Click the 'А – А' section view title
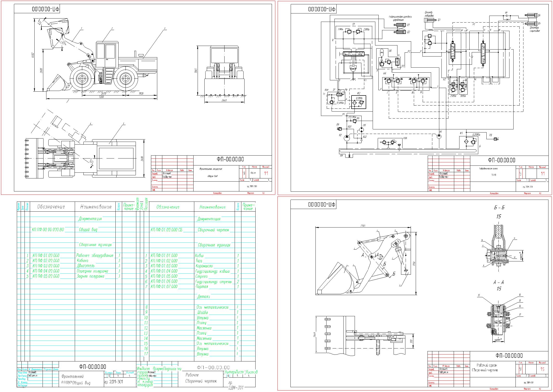This screenshot has width=553, height=392. coord(498,282)
